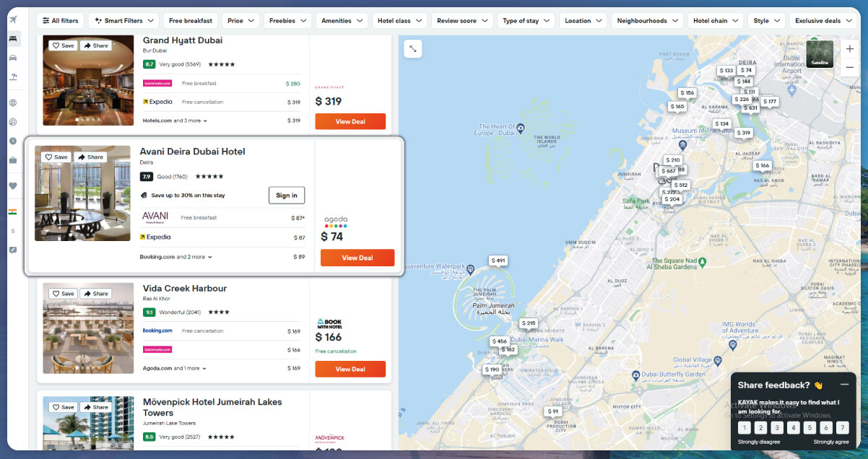Share the Avani Deira Dubai Hotel listing
This screenshot has width=868, height=459.
90,157
